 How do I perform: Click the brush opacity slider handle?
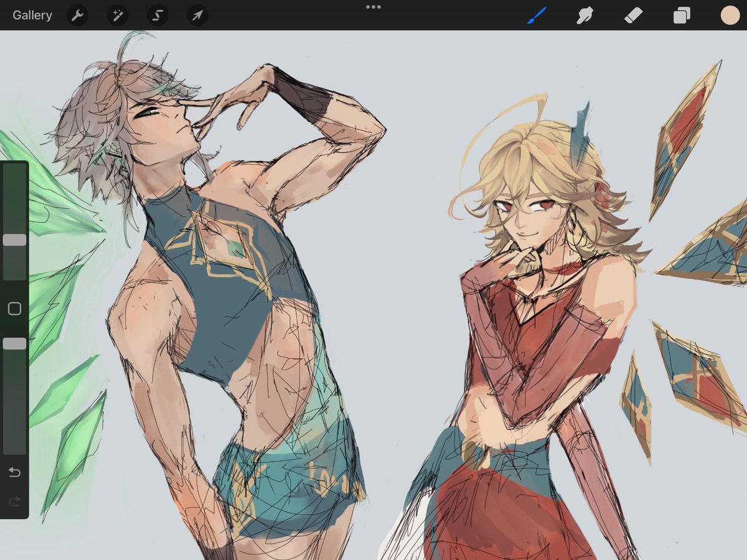coord(14,343)
